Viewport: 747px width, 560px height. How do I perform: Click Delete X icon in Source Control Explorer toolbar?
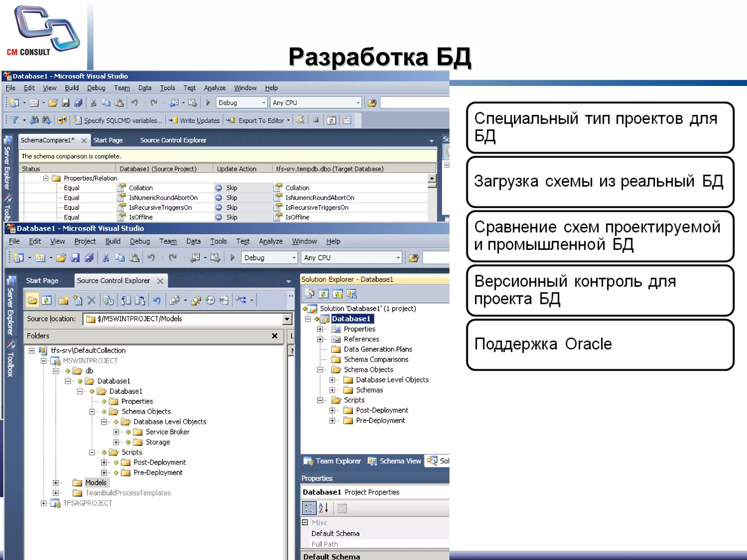click(x=92, y=300)
